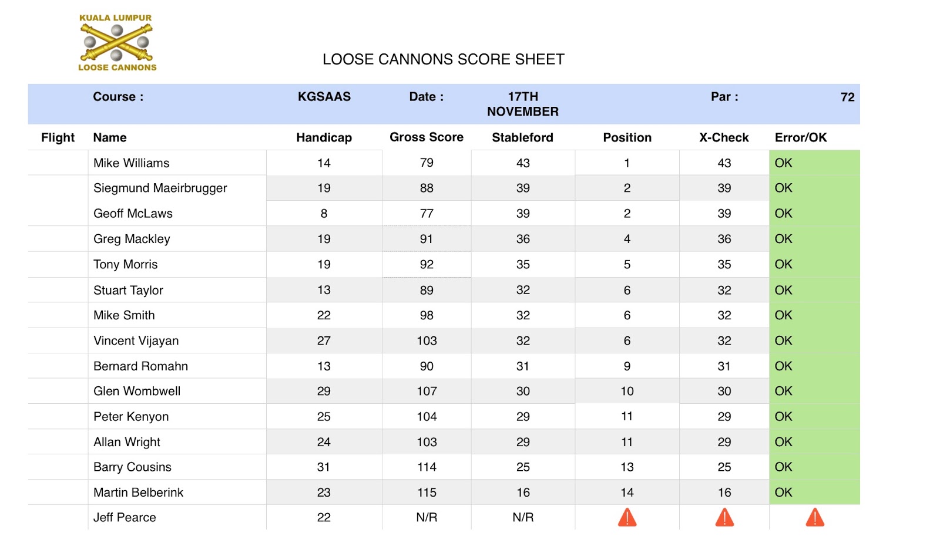Select Barry Cousins' Stableford score cell
Screen dimensions: 940x560
click(522, 467)
